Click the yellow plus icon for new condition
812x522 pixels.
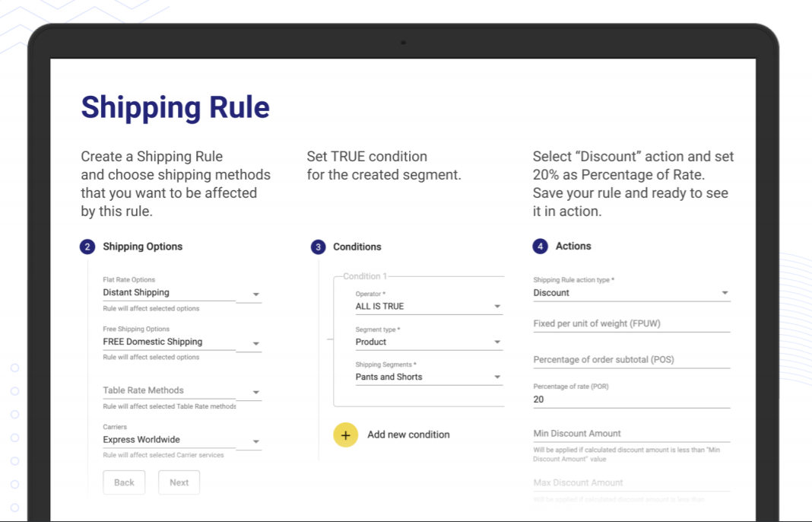click(346, 434)
